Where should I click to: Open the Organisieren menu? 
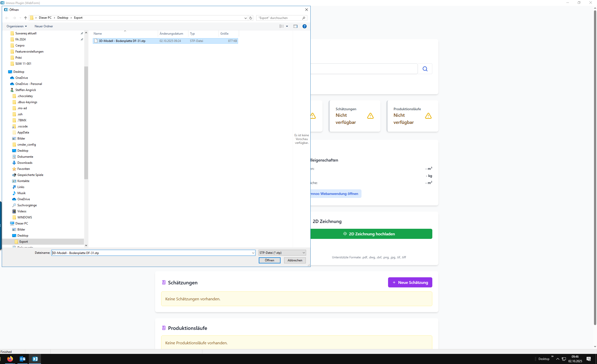tap(17, 26)
